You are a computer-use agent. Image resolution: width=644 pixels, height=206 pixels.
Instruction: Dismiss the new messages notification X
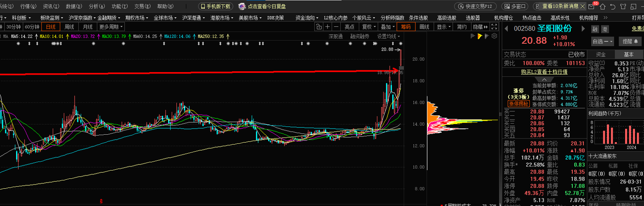pyautogui.click(x=583, y=6)
